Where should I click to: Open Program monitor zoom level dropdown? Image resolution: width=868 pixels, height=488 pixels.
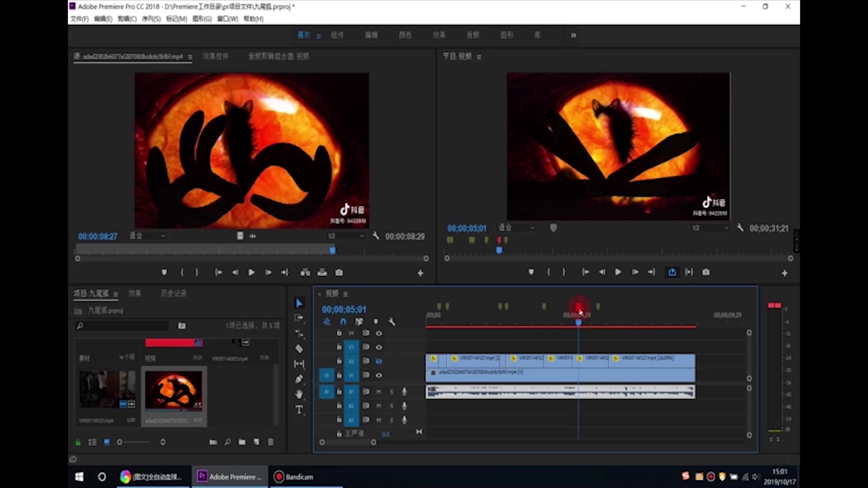pyautogui.click(x=517, y=228)
